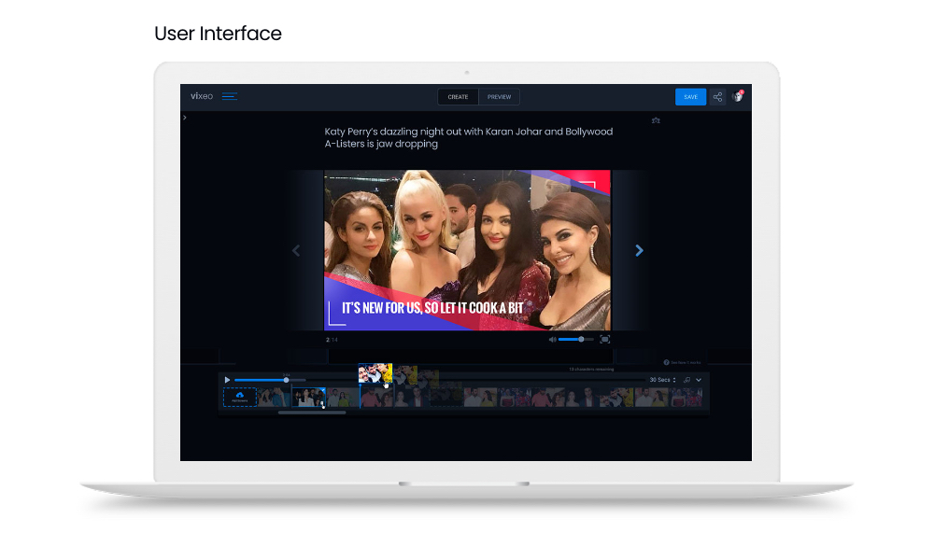Screen dimensions: 934x560
Task: Click the small icon right of the headline
Action: coord(656,120)
